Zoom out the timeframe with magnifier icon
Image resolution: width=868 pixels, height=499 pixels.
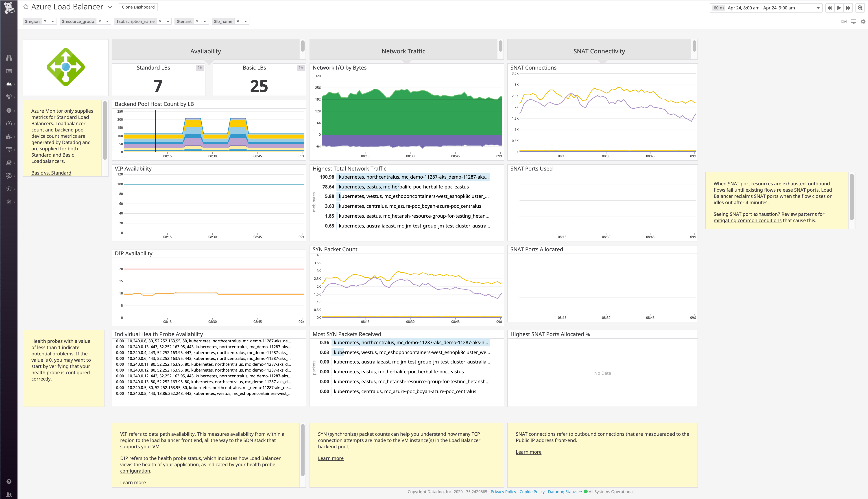(x=860, y=8)
